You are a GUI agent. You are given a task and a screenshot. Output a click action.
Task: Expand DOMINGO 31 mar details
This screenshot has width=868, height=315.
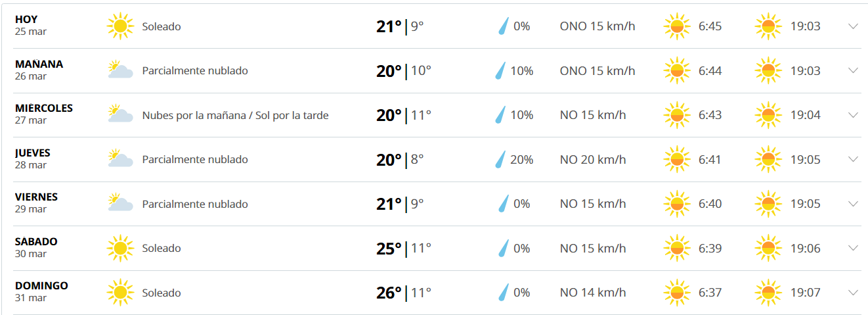[x=854, y=293]
